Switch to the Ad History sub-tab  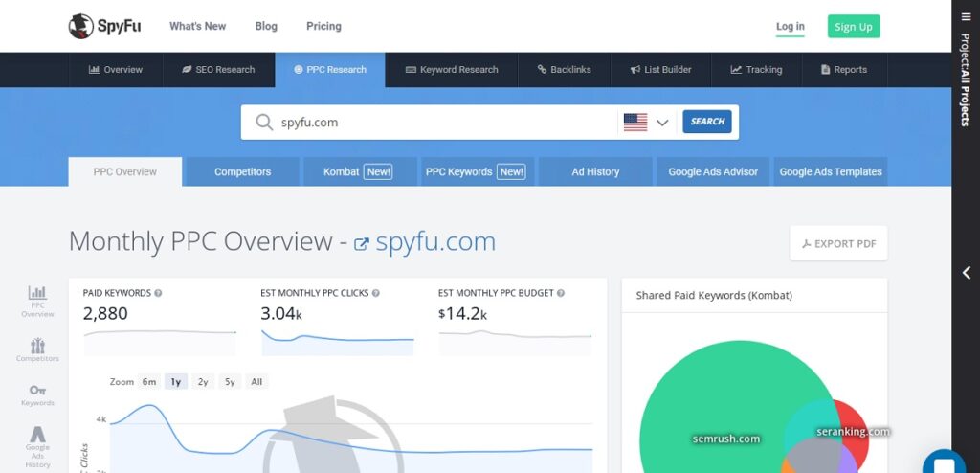click(x=595, y=171)
